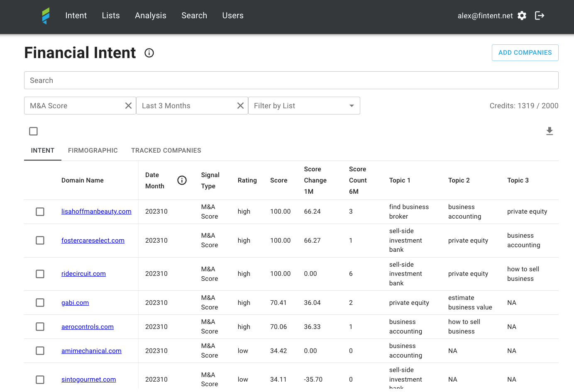Screen dimensions: 574x392
Task: Go to Analysis in the navigation bar
Action: [151, 16]
